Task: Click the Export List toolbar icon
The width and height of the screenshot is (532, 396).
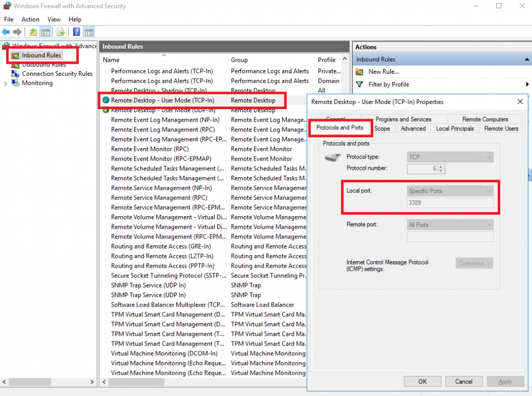Action: pyautogui.click(x=61, y=32)
